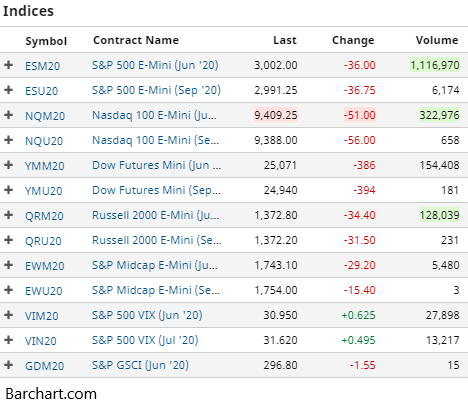Click the plus icon beside VIN20
The height and width of the screenshot is (406, 468).
pos(9,340)
